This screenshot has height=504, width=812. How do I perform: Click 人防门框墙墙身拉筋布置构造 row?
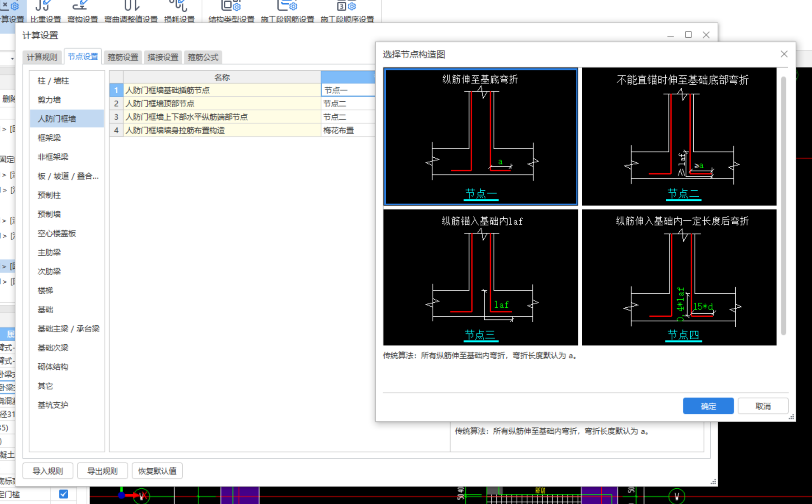pos(222,130)
